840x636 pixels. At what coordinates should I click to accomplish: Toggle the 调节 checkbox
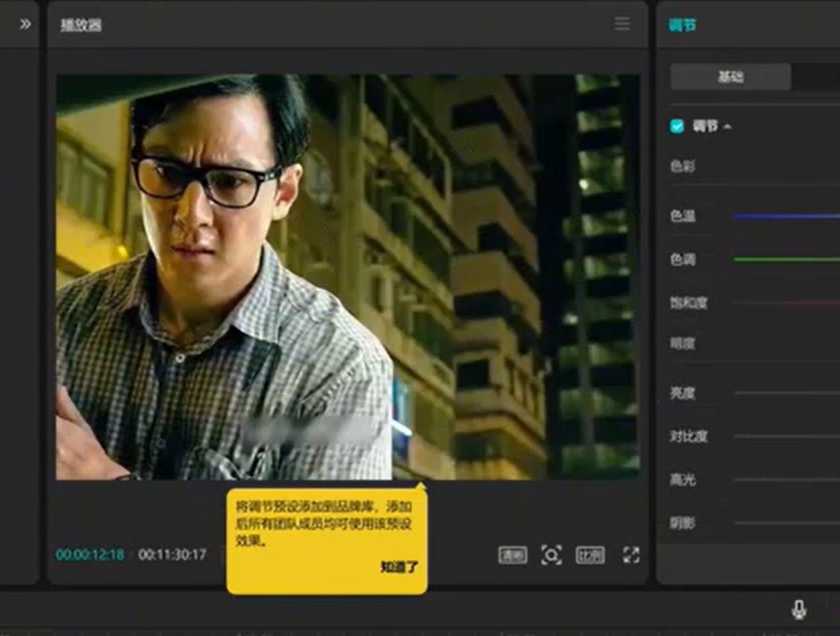pos(677,127)
